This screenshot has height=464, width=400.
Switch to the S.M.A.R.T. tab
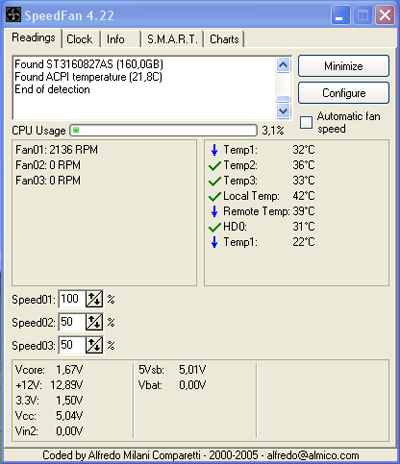[172, 39]
